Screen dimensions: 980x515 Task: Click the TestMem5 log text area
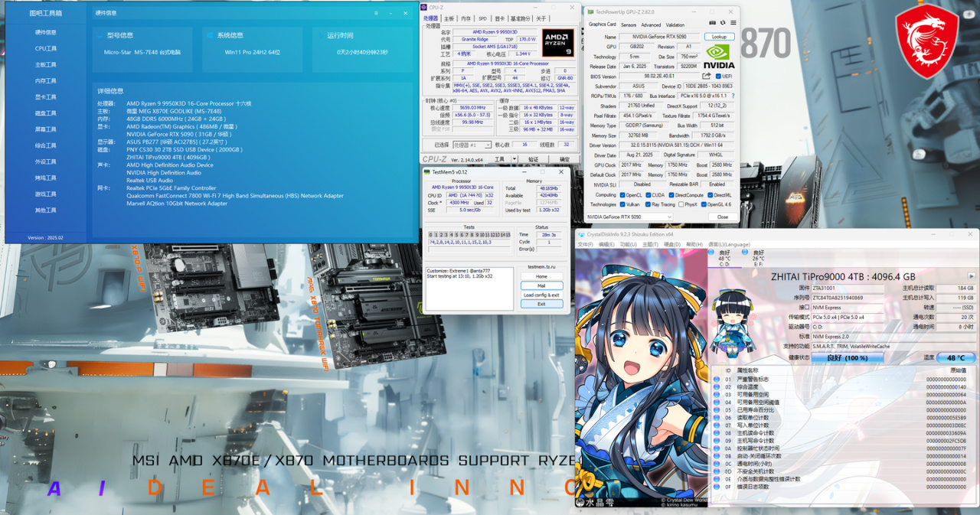tap(471, 288)
